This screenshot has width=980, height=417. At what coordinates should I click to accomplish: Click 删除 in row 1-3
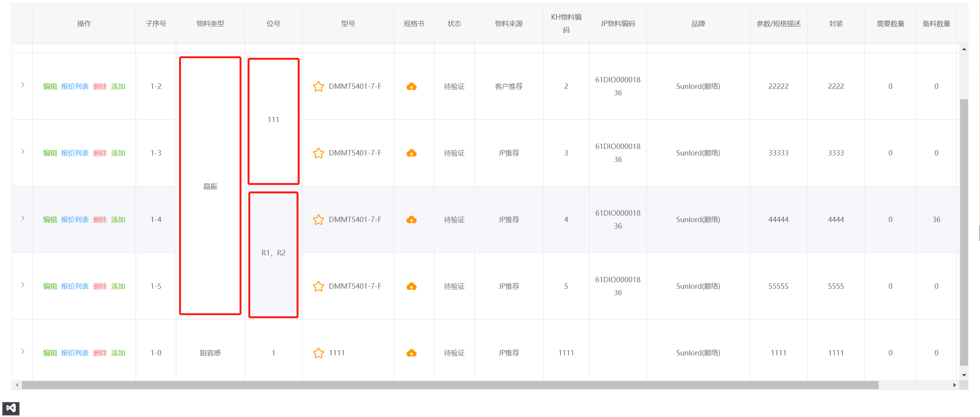pyautogui.click(x=100, y=153)
